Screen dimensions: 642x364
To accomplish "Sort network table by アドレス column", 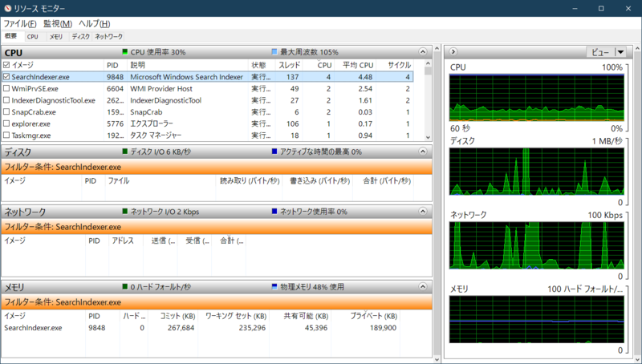I will tap(125, 241).
